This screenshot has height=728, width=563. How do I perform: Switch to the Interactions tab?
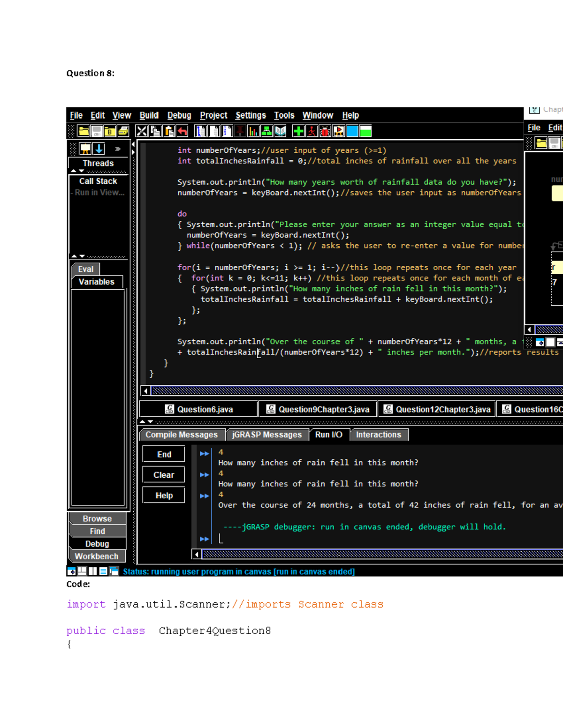pos(379,435)
